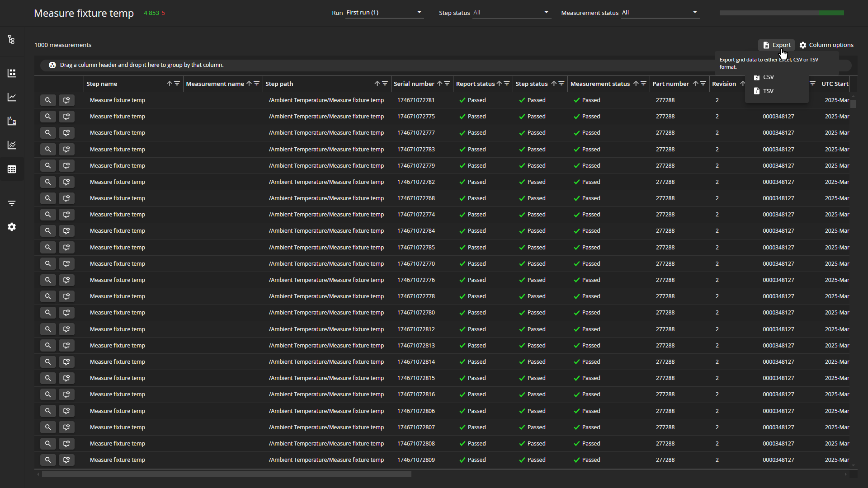The image size is (868, 488).
Task: Click the horizontal scrollbar at grid bottom
Action: [226, 474]
